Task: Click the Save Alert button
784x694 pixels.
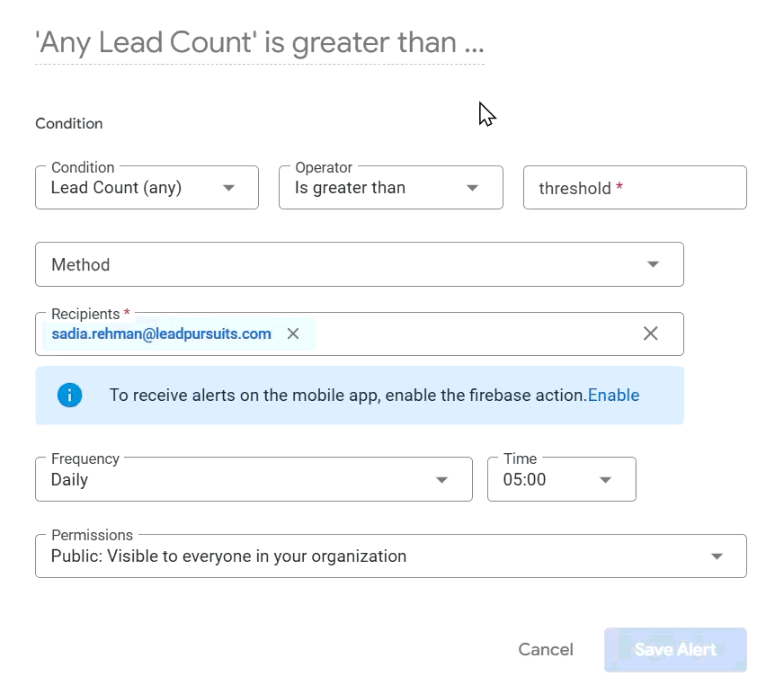Action: coord(675,649)
